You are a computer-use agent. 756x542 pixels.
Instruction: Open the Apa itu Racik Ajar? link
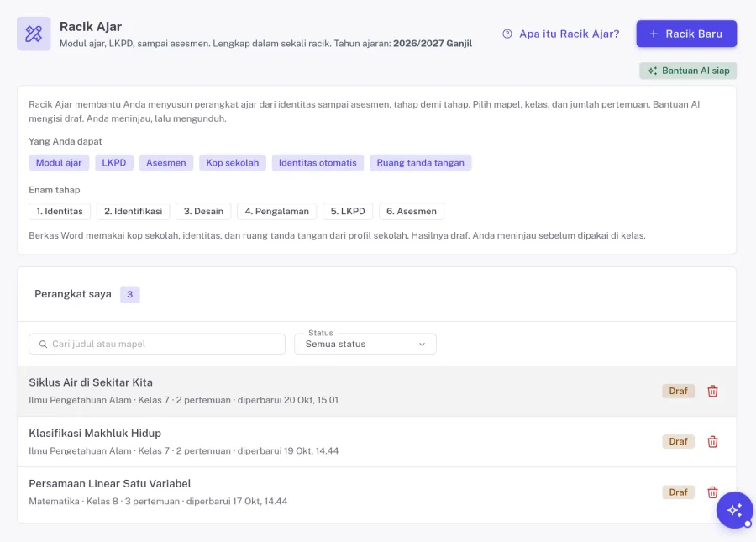tap(561, 34)
